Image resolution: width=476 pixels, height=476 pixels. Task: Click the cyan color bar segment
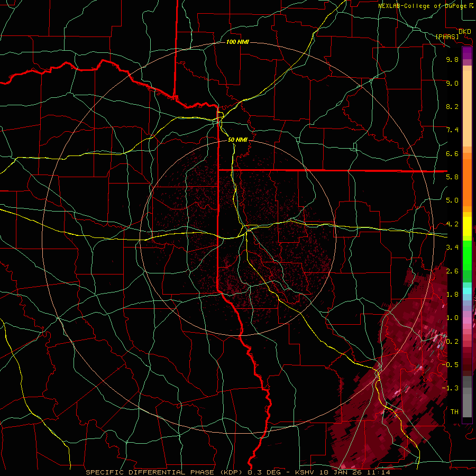click(467, 291)
